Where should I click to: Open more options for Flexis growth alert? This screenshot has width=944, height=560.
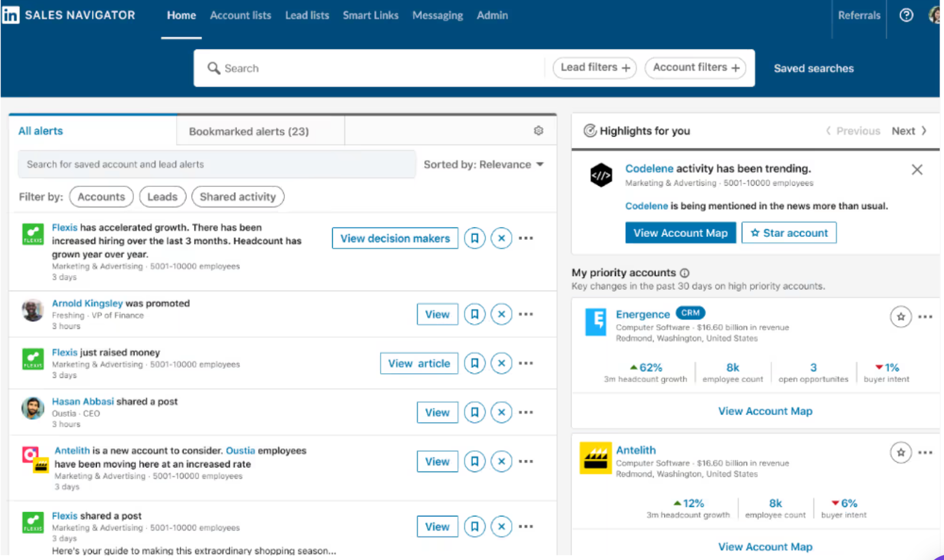[x=526, y=238]
